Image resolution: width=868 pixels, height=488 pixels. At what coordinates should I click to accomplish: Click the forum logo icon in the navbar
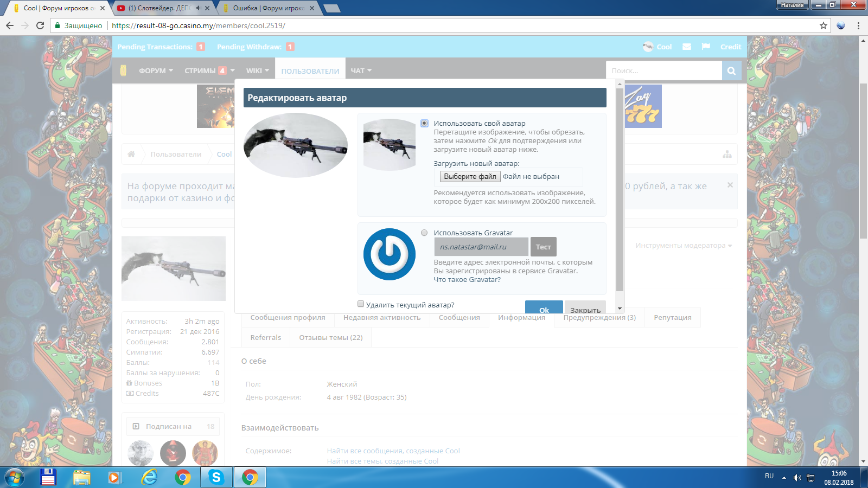123,70
